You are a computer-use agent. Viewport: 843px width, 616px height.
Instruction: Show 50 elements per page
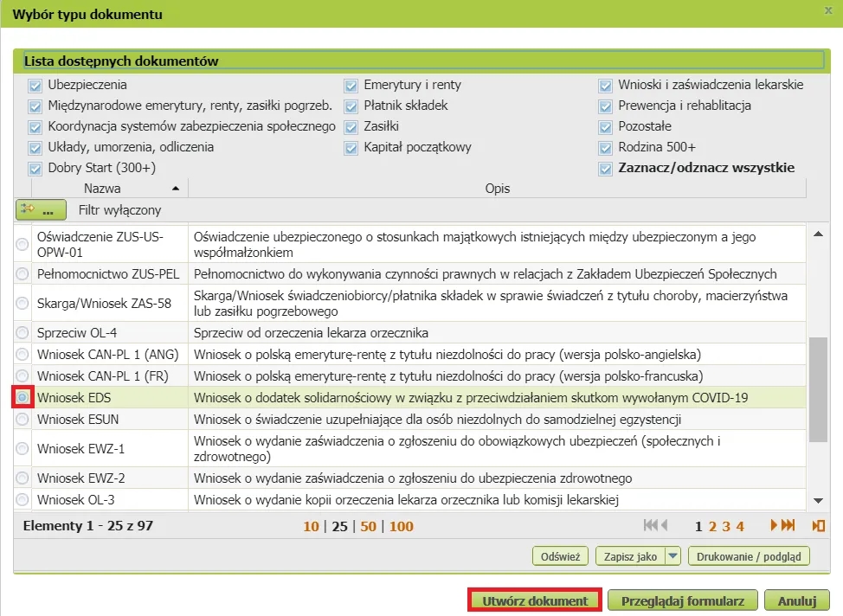point(368,526)
